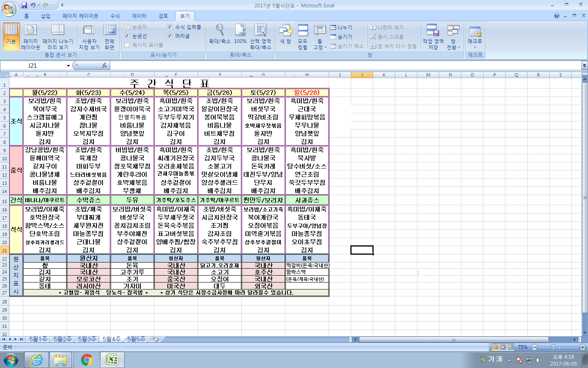Toggle the 수식 입력줄 checkbox
This screenshot has height=368, width=588.
click(x=170, y=27)
